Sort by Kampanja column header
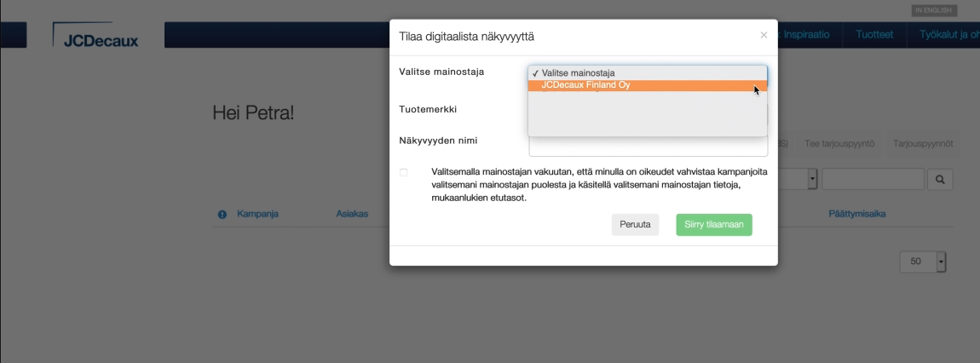Screen dimensions: 980x363 pyautogui.click(x=257, y=214)
